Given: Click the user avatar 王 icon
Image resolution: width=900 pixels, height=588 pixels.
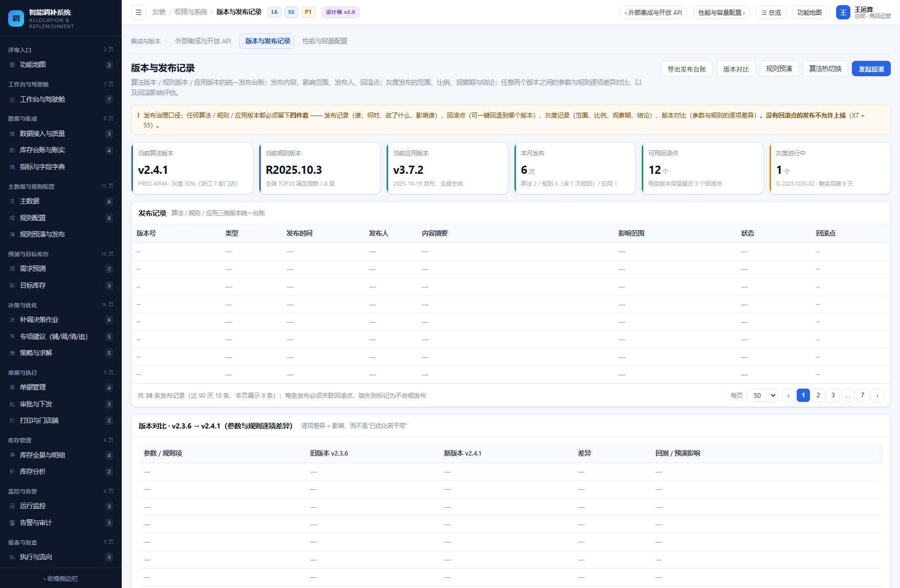Looking at the screenshot, I should point(843,12).
